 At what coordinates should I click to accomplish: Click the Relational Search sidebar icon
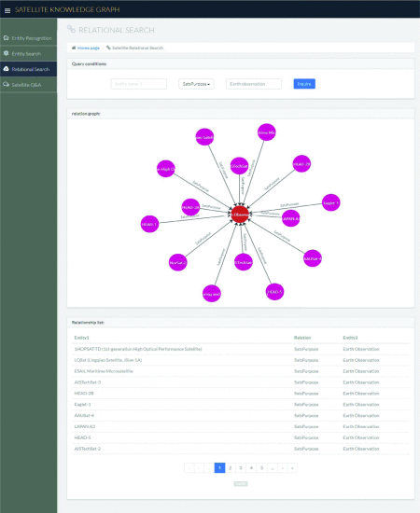pos(6,69)
